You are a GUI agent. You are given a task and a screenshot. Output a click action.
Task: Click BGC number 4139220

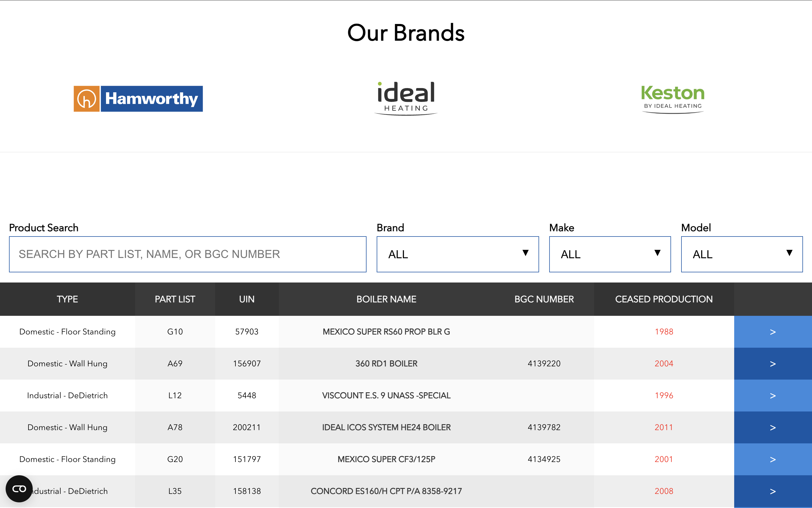pyautogui.click(x=544, y=364)
